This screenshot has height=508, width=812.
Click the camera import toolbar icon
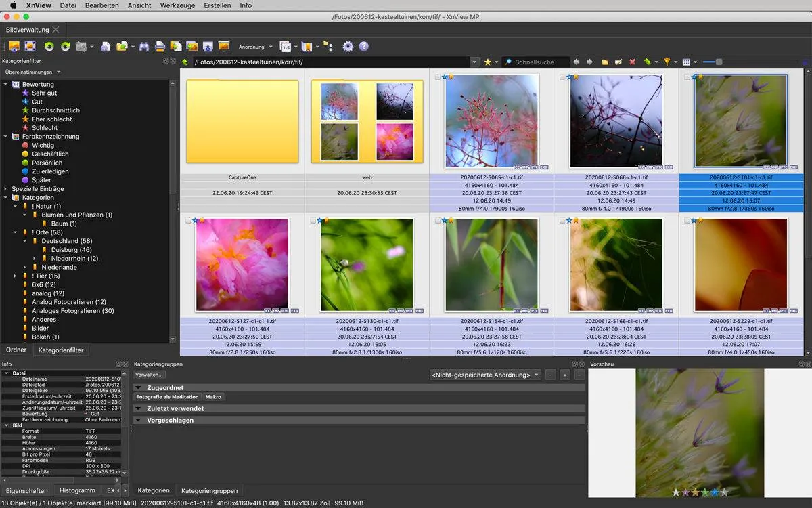[x=208, y=46]
